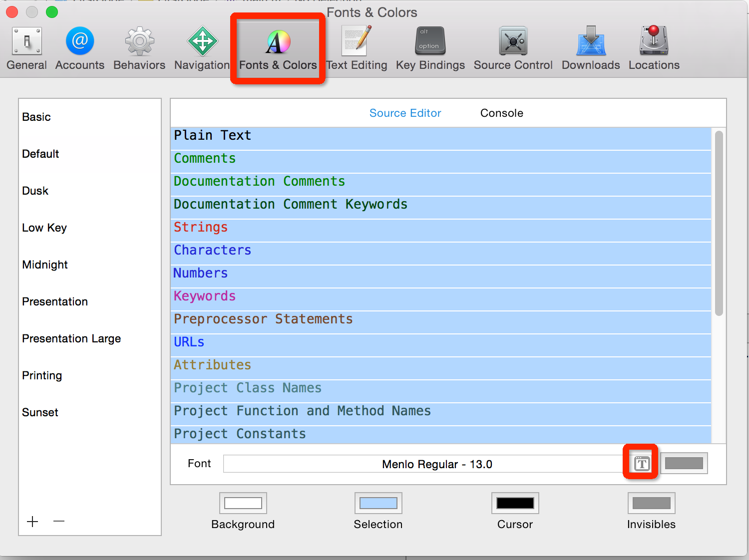Open the Locations preferences pane
The height and width of the screenshot is (560, 749).
pyautogui.click(x=653, y=47)
